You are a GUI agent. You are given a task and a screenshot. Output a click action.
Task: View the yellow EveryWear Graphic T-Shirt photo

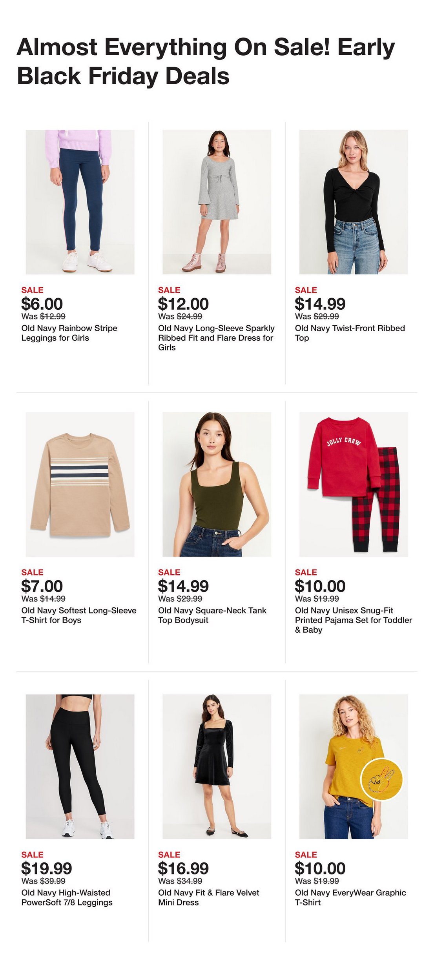pyautogui.click(x=354, y=767)
